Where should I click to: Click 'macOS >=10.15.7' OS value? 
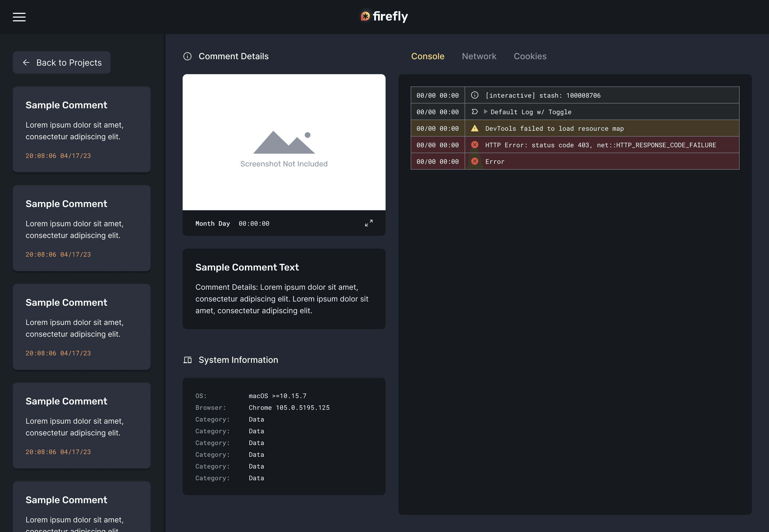(278, 396)
